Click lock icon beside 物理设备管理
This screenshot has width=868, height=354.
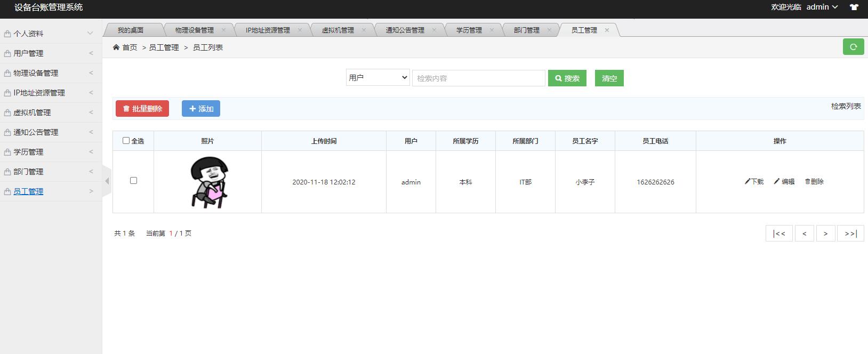click(7, 73)
